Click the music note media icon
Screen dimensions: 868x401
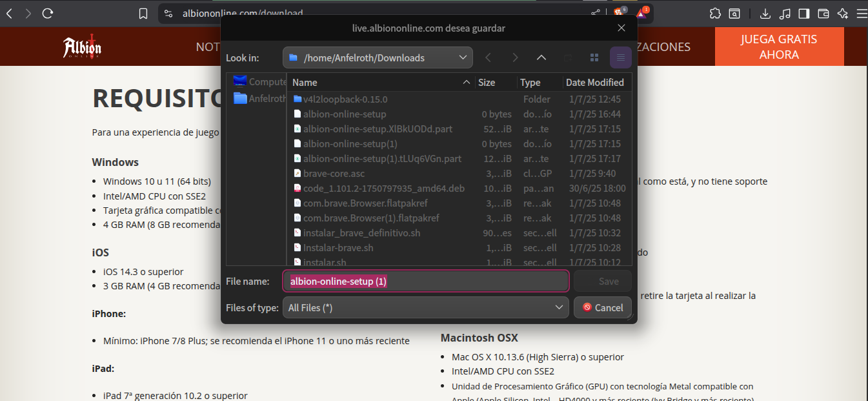pyautogui.click(x=785, y=14)
